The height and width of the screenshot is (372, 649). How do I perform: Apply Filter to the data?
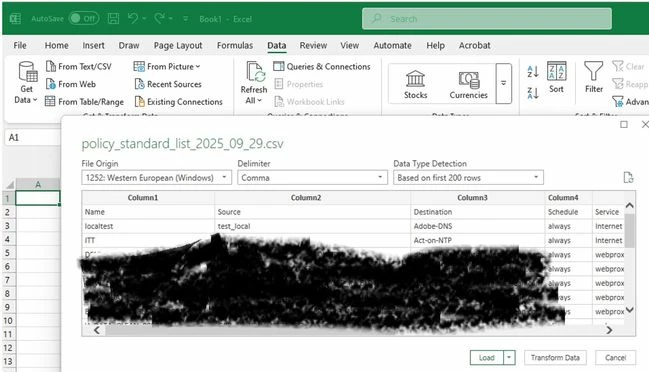594,77
